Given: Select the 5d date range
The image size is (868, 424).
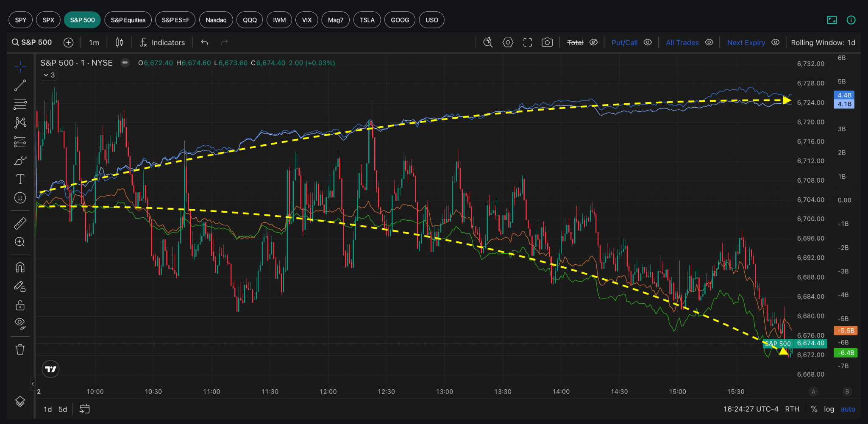Looking at the screenshot, I should (x=63, y=409).
